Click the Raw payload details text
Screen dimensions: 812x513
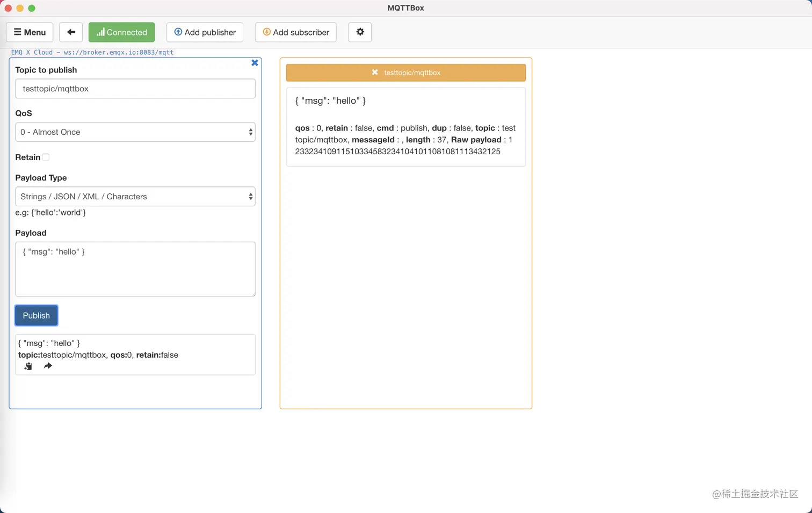(405, 146)
